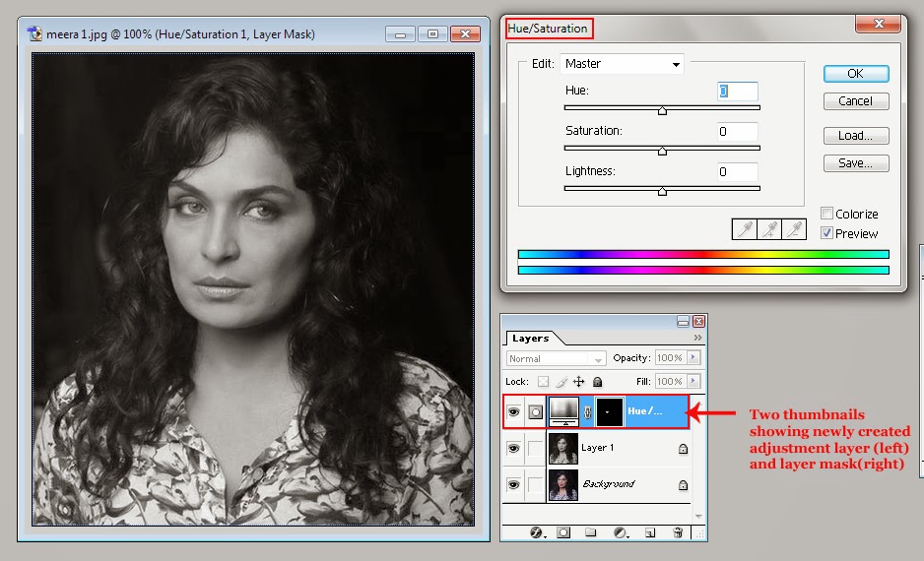This screenshot has width=924, height=561.
Task: Open the Opacity slider arrow
Action: pos(693,357)
